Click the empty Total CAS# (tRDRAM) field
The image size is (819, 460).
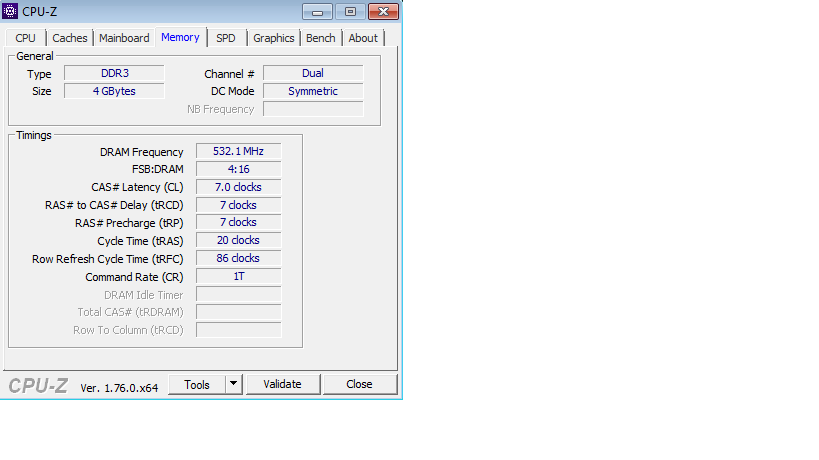[239, 312]
